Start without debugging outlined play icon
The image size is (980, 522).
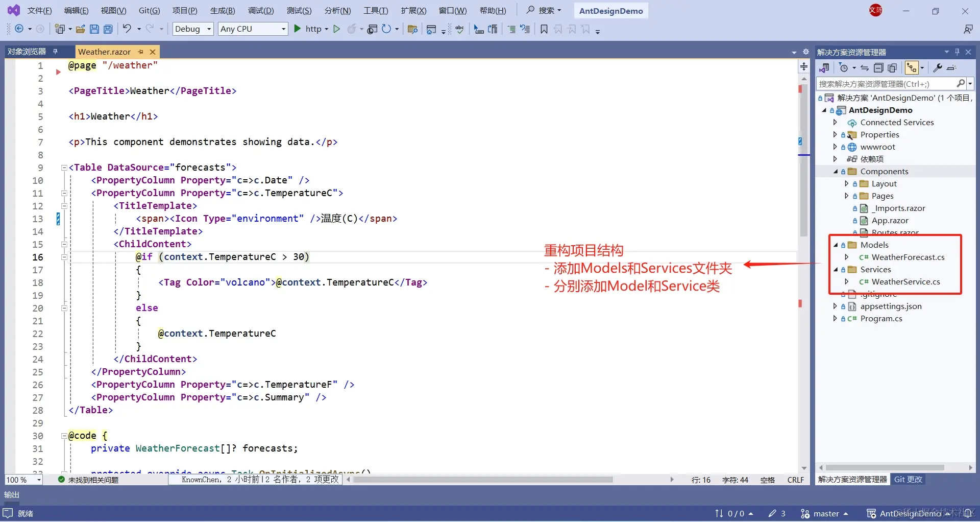click(336, 29)
